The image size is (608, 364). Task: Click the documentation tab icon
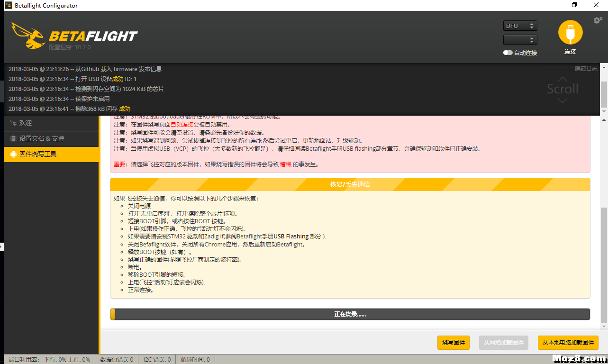pyautogui.click(x=13, y=138)
